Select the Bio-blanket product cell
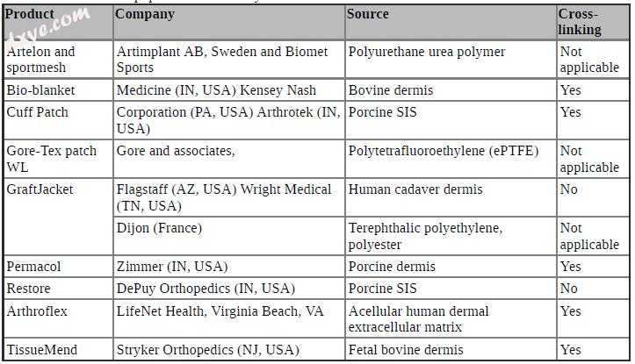635x364 pixels. pyautogui.click(x=58, y=89)
